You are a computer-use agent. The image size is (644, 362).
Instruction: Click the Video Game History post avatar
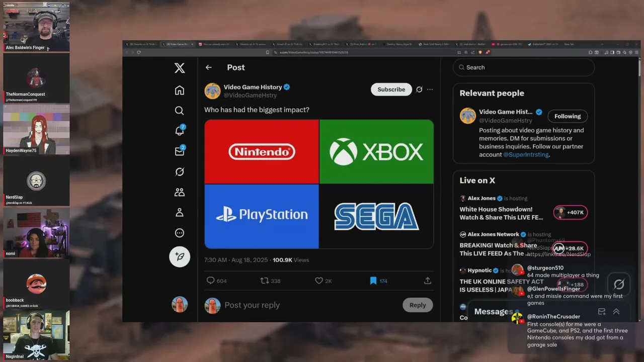tap(212, 91)
